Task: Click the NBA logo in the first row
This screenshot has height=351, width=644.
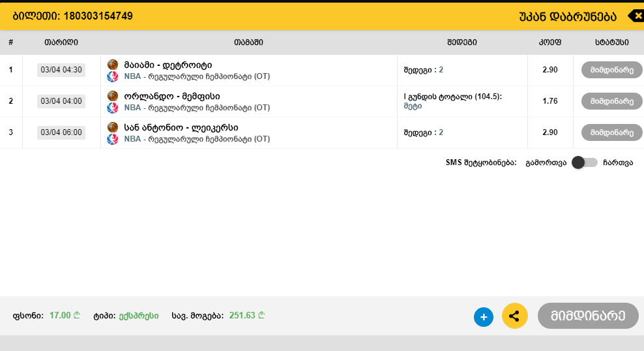Action: 112,76
